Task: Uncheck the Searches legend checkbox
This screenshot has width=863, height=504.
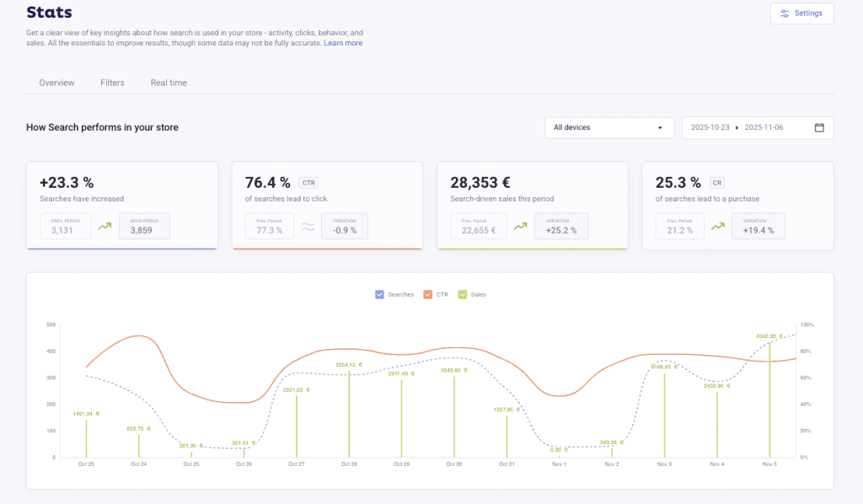Action: 379,294
